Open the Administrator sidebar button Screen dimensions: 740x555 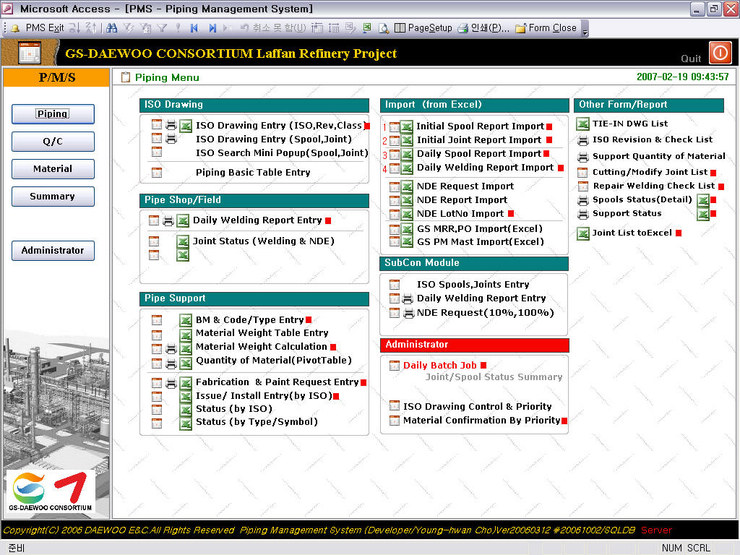(53, 250)
